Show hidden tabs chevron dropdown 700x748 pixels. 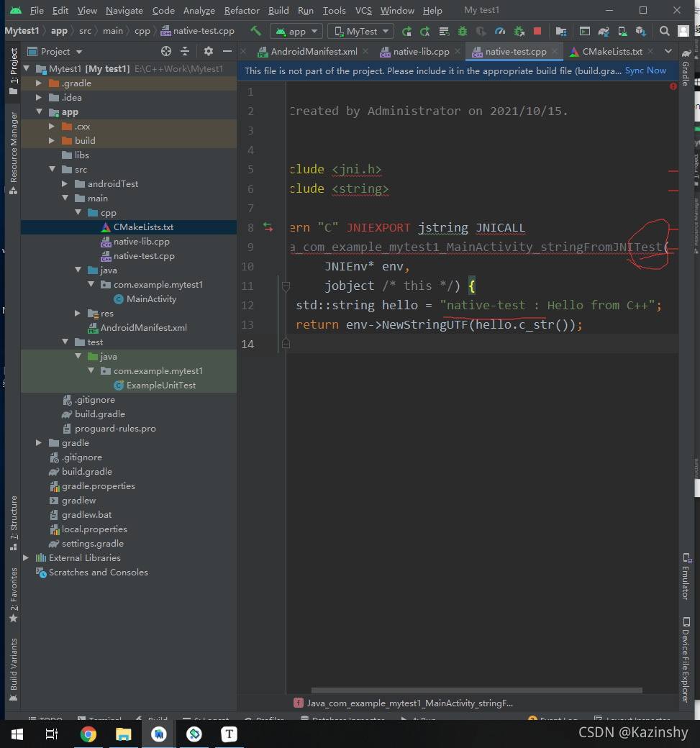(x=668, y=51)
